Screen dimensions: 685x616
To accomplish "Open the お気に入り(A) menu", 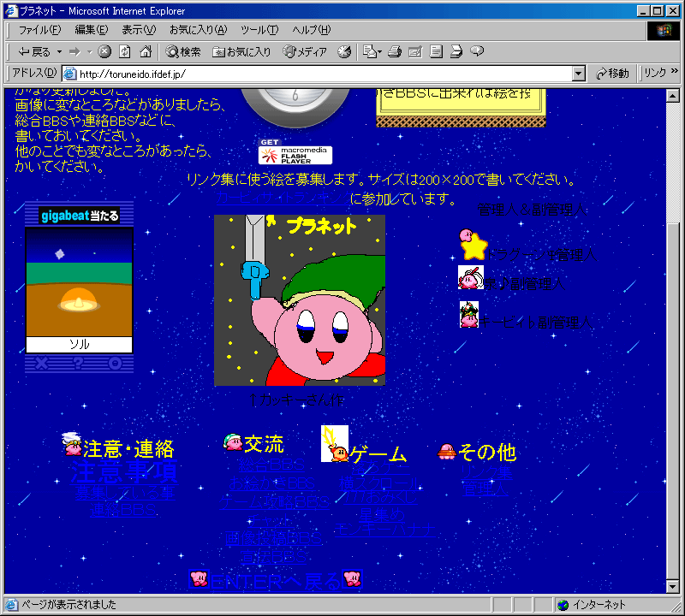I will (x=199, y=30).
